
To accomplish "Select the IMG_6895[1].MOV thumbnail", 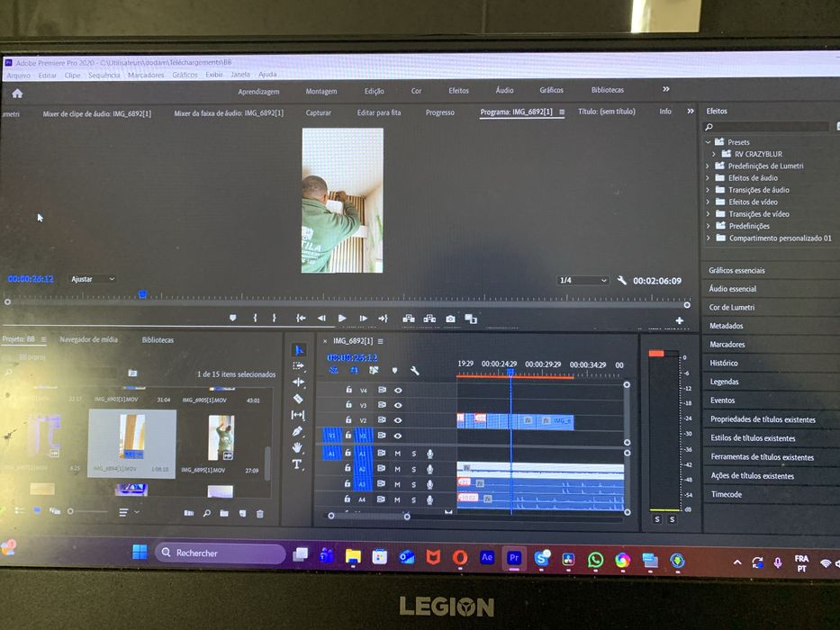I will [x=221, y=437].
